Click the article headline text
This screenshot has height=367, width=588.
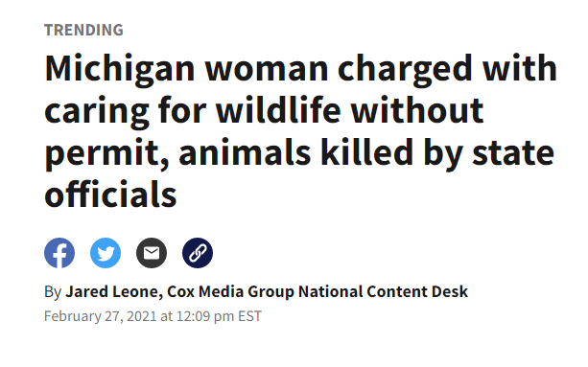click(300, 131)
